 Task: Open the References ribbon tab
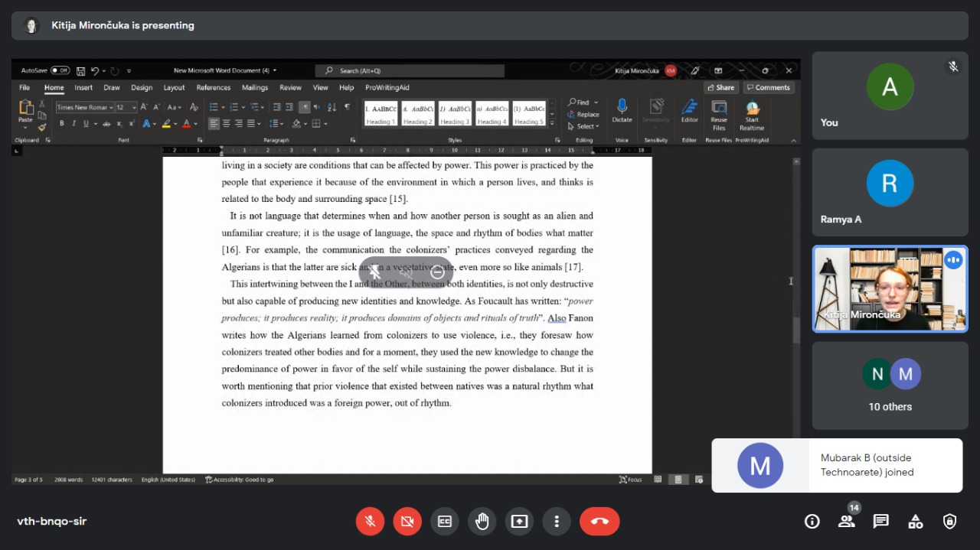tap(214, 88)
